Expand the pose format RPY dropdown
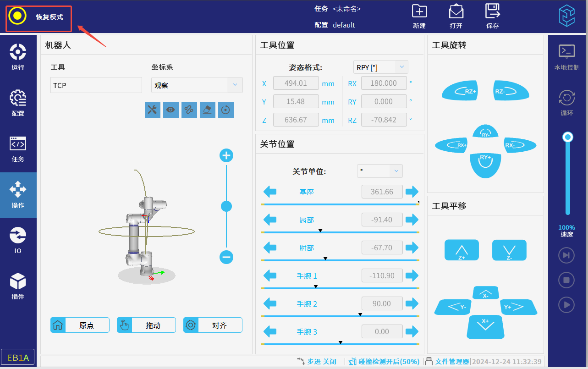The image size is (588, 369). pyautogui.click(x=380, y=67)
